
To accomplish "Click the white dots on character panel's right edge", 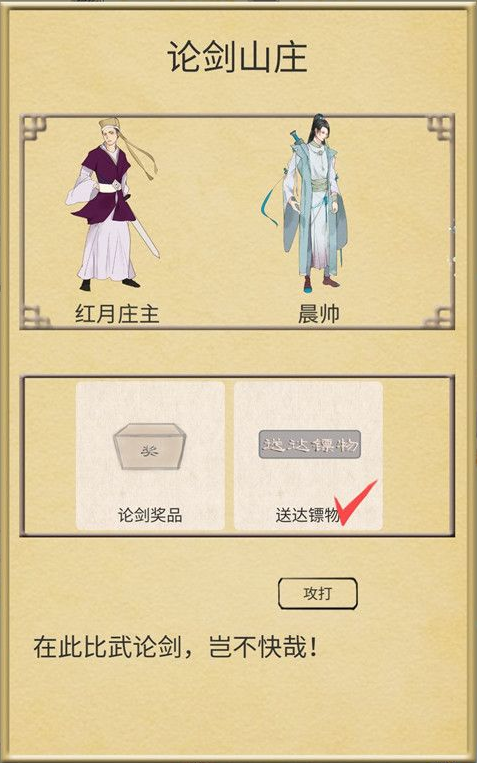I will [x=453, y=250].
